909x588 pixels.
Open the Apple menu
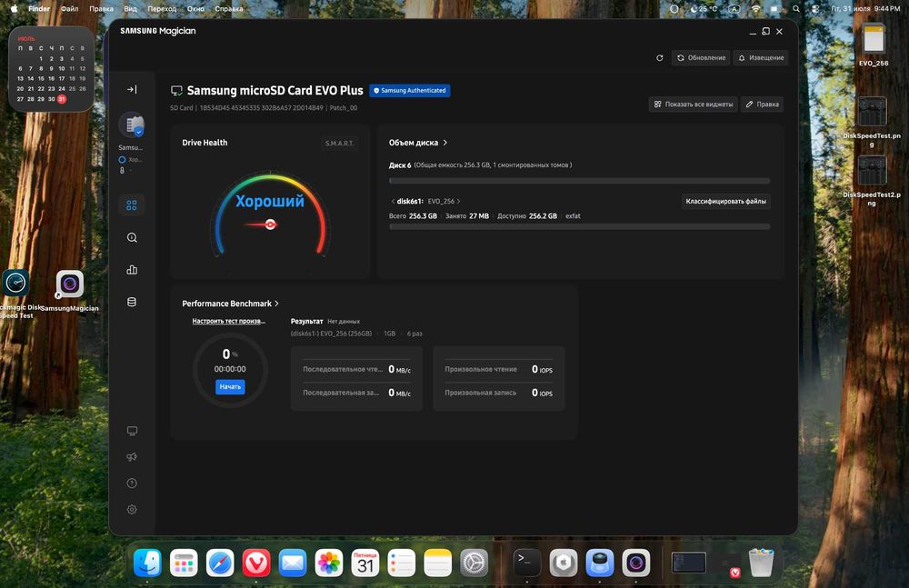pyautogui.click(x=14, y=9)
